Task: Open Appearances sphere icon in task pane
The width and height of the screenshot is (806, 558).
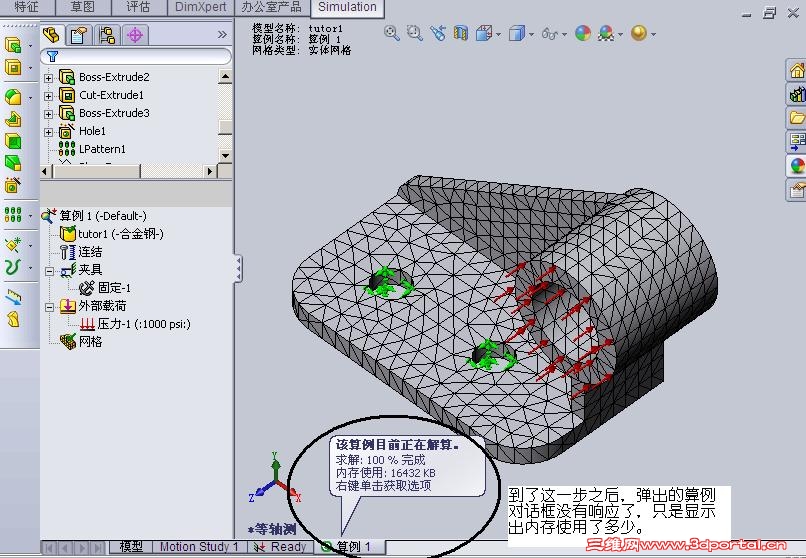Action: 796,165
